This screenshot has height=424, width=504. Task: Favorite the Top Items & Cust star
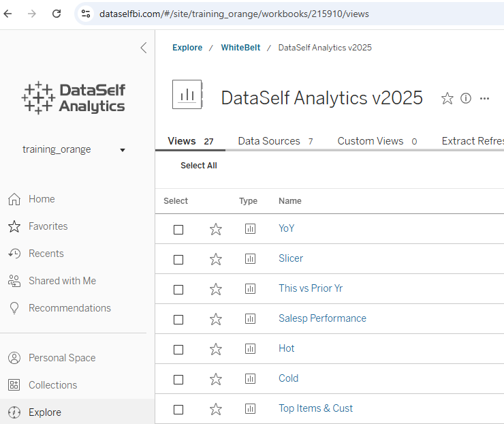(216, 409)
